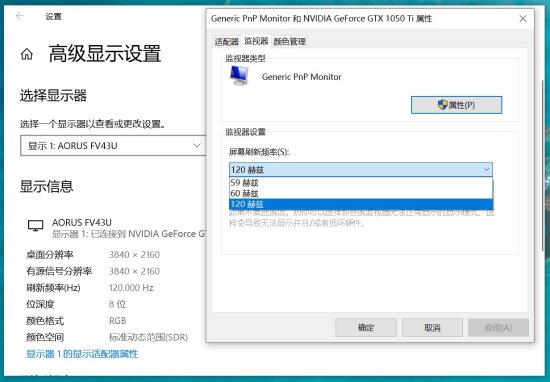Open 显示器 1 的显示适配器属性 link
This screenshot has height=382, width=550.
click(82, 354)
